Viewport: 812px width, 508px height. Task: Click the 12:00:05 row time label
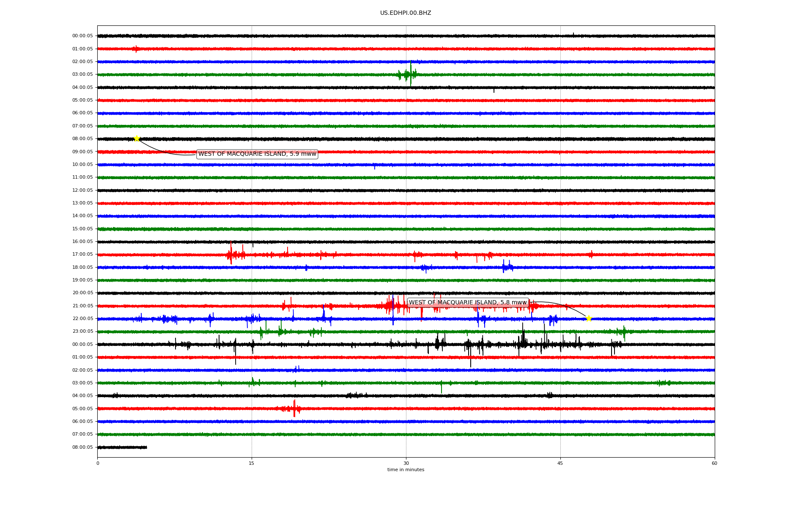coord(82,190)
